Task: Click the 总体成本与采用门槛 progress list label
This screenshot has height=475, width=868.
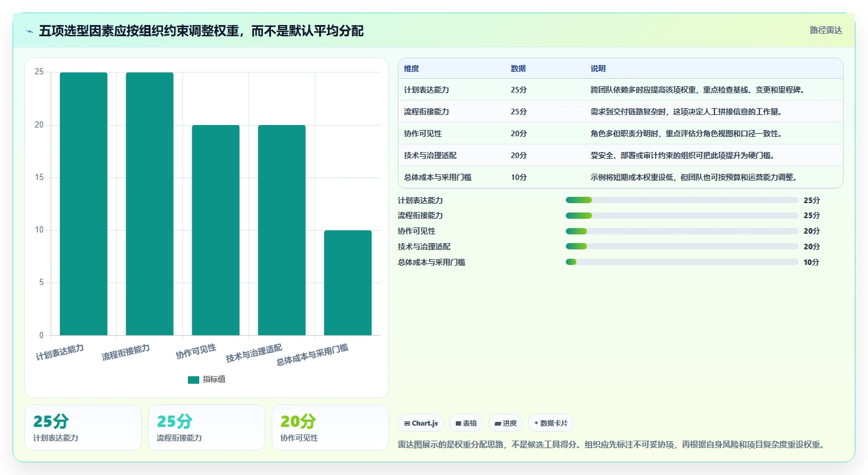Action: pos(432,262)
